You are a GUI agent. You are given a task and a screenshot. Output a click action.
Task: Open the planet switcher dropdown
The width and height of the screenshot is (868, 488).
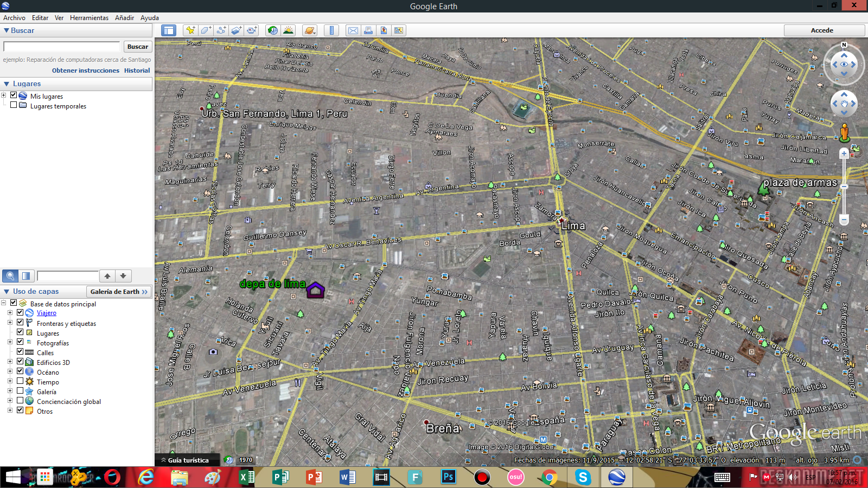[x=310, y=30]
